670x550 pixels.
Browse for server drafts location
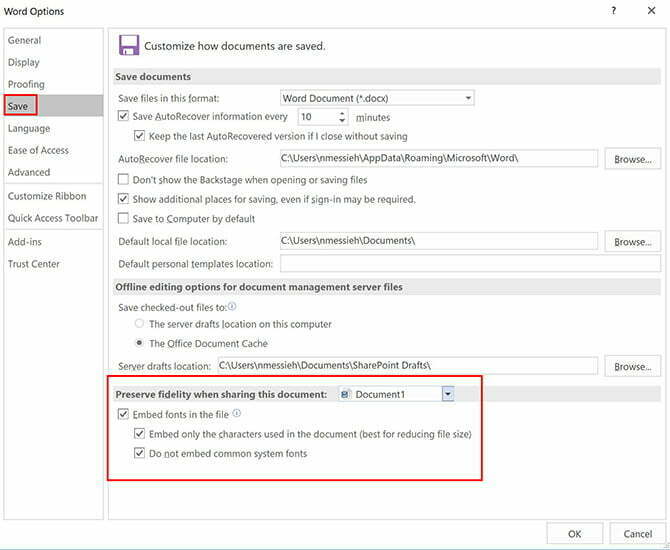click(x=632, y=366)
